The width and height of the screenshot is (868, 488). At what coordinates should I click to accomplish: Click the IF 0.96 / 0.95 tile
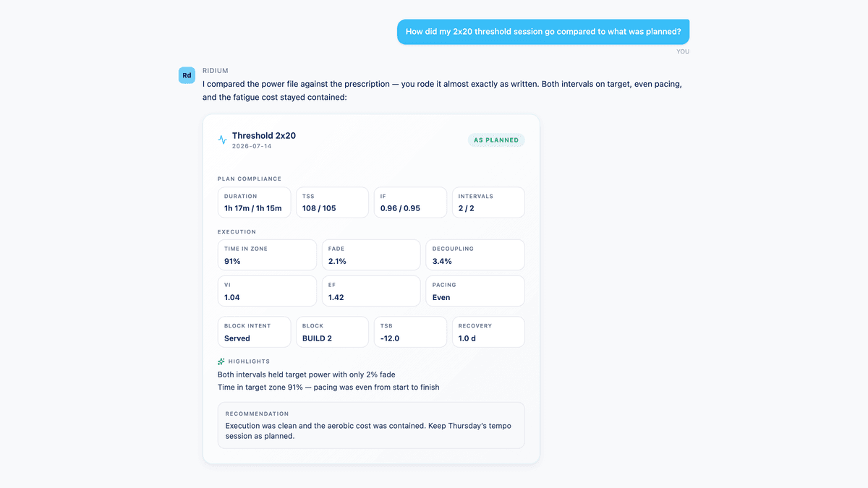coord(410,202)
